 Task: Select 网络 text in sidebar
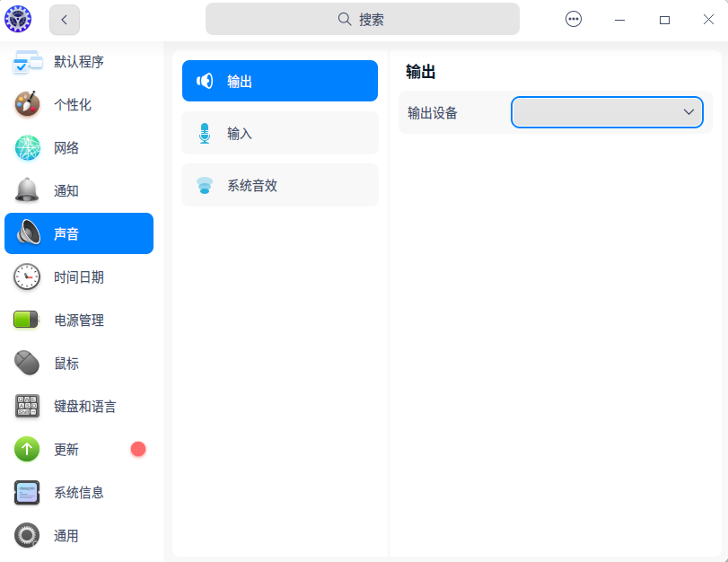(x=66, y=148)
